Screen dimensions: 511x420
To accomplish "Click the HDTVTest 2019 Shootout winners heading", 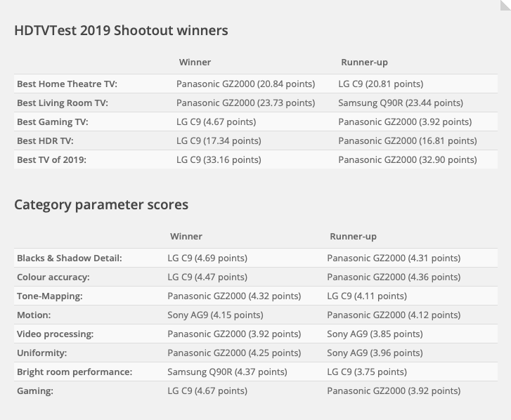I will click(121, 30).
